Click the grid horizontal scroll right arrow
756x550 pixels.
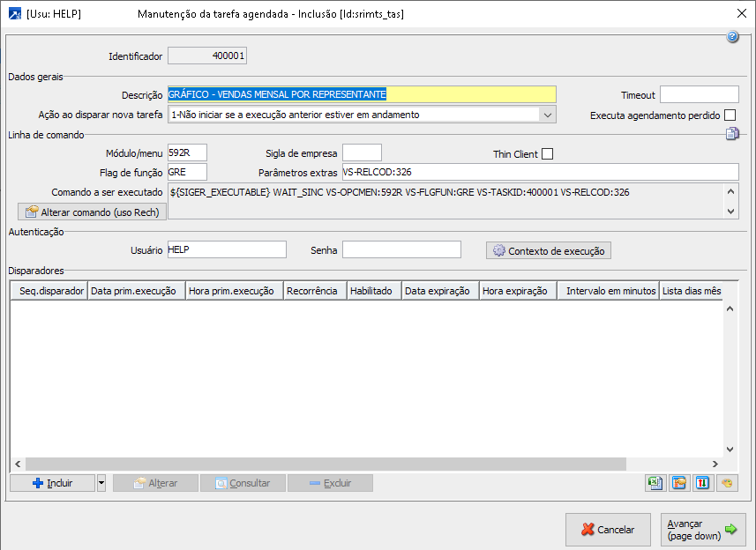(715, 465)
